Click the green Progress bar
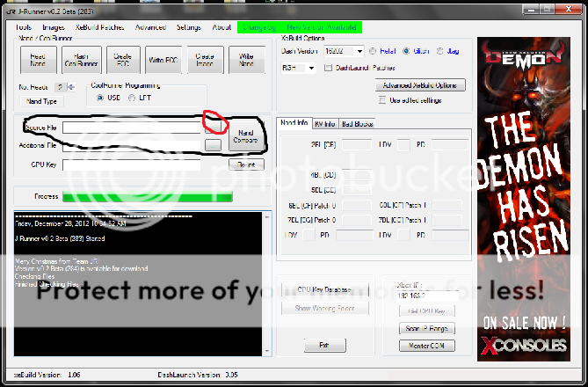Viewport: 588px width, 387px height. pos(148,196)
